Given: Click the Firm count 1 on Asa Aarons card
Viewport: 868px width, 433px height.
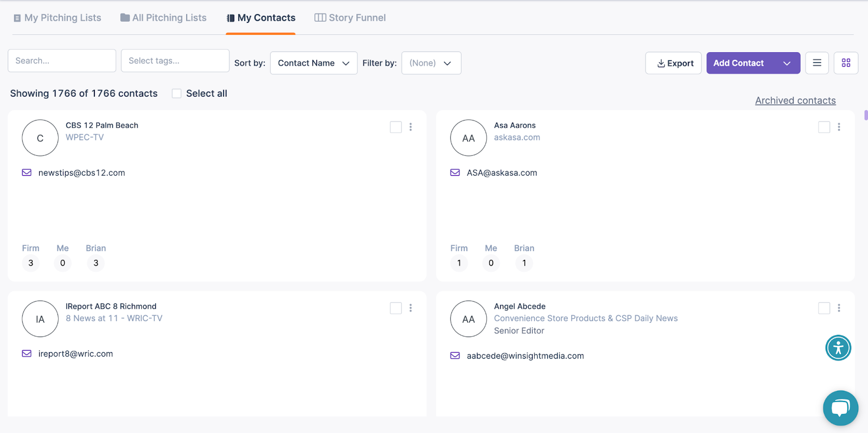Looking at the screenshot, I should point(459,263).
